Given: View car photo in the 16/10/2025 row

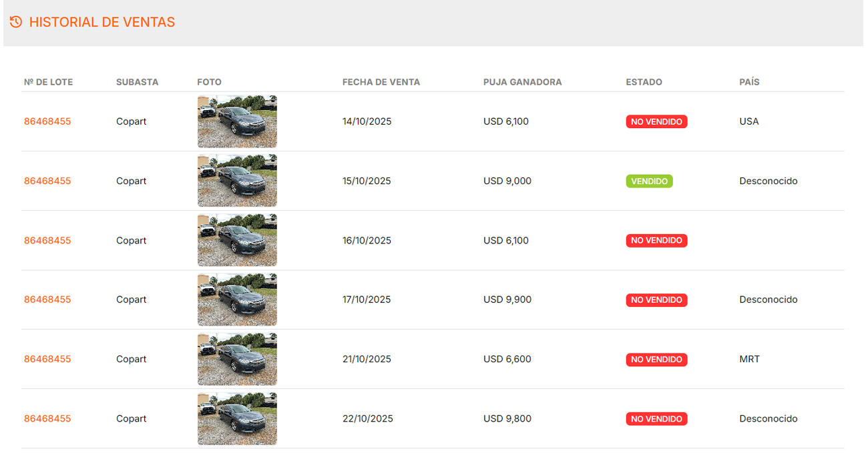Looking at the screenshot, I should 237,240.
